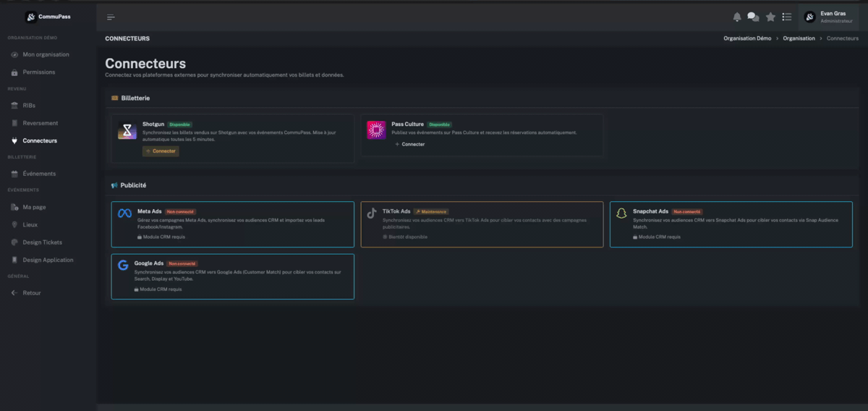Image resolution: width=868 pixels, height=411 pixels.
Task: Click the phone icon beside Design Application
Action: point(14,260)
